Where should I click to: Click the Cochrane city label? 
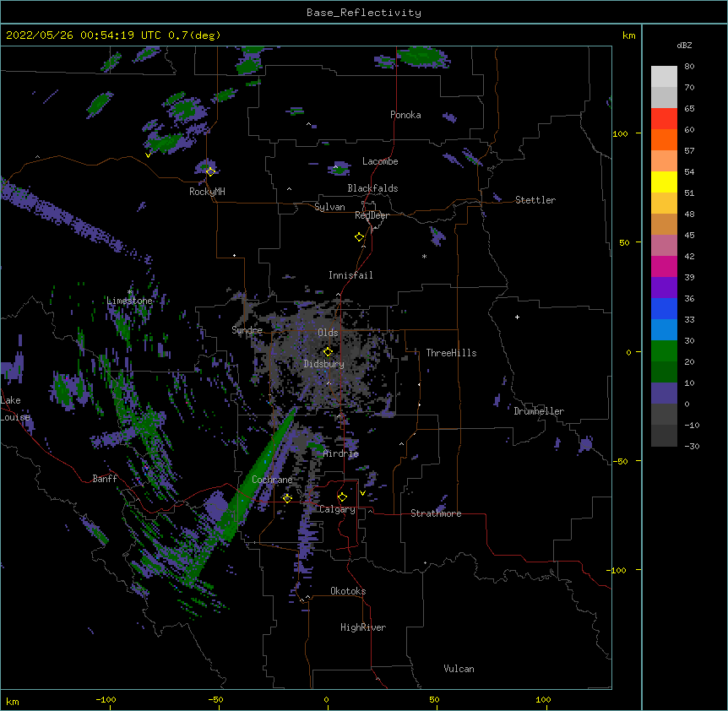[272, 480]
